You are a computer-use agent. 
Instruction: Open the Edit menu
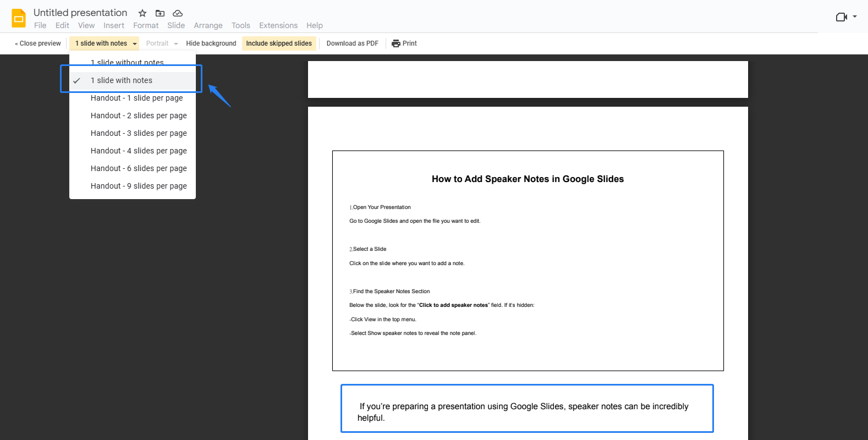coord(62,25)
